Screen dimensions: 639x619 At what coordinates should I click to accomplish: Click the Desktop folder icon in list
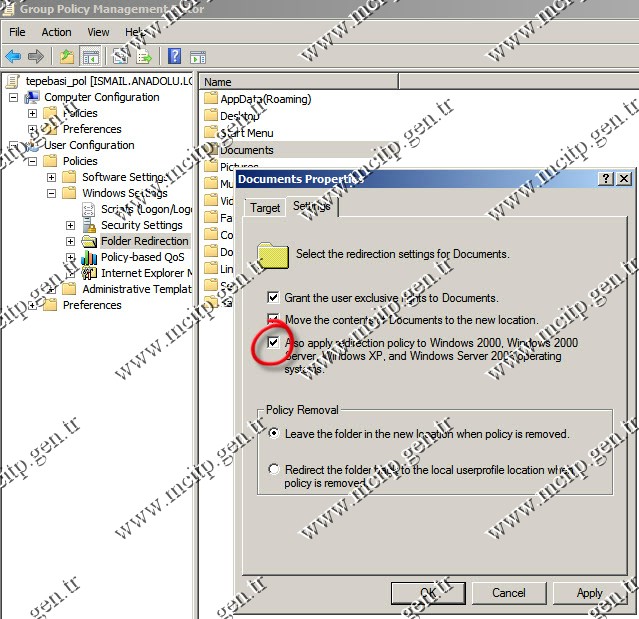click(x=211, y=116)
